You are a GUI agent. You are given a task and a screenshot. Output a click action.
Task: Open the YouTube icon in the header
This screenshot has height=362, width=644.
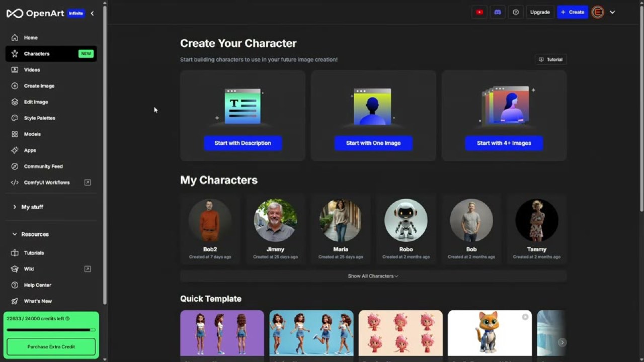479,12
